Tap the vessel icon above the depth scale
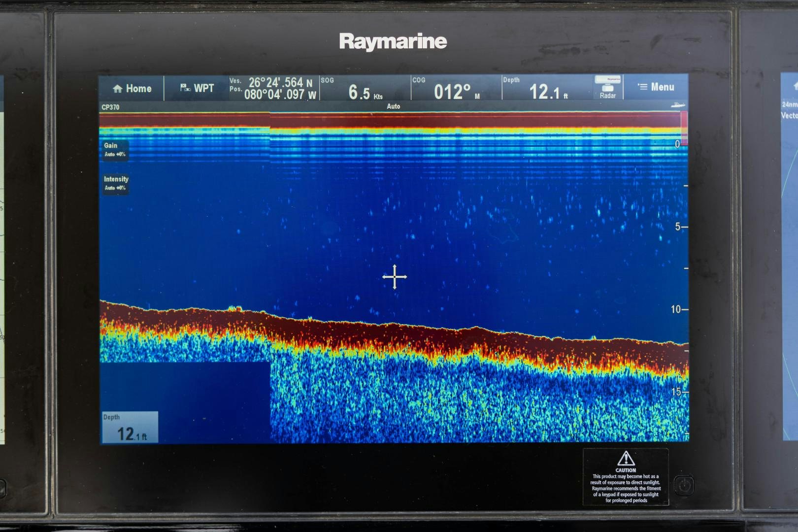 coord(679,105)
